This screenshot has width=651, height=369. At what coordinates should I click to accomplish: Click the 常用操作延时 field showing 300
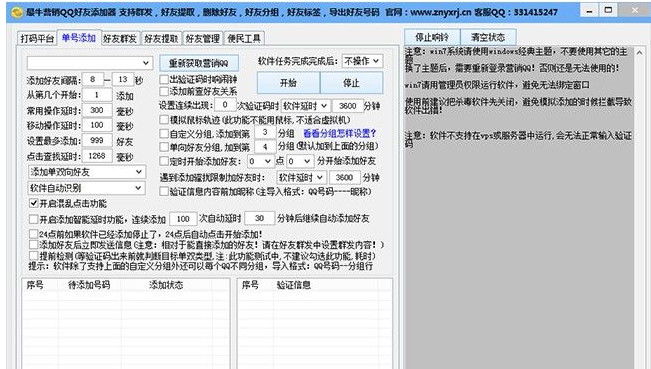tap(97, 110)
